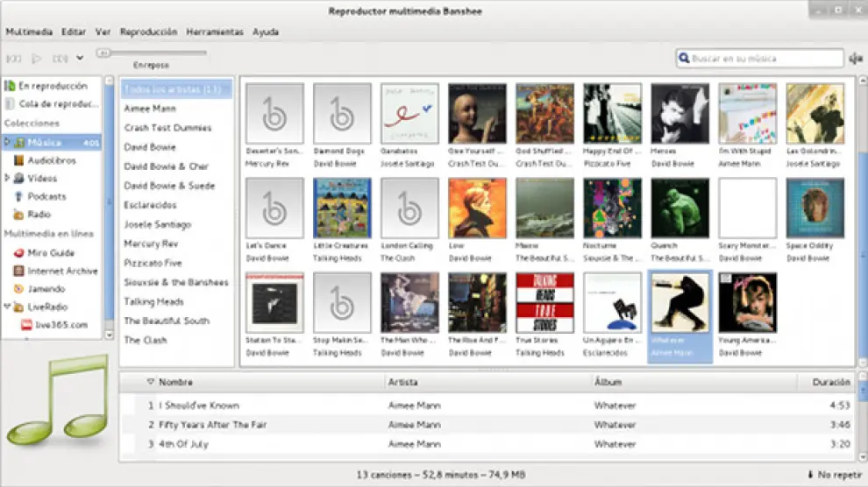Open the Reproducción menu

[x=148, y=32]
